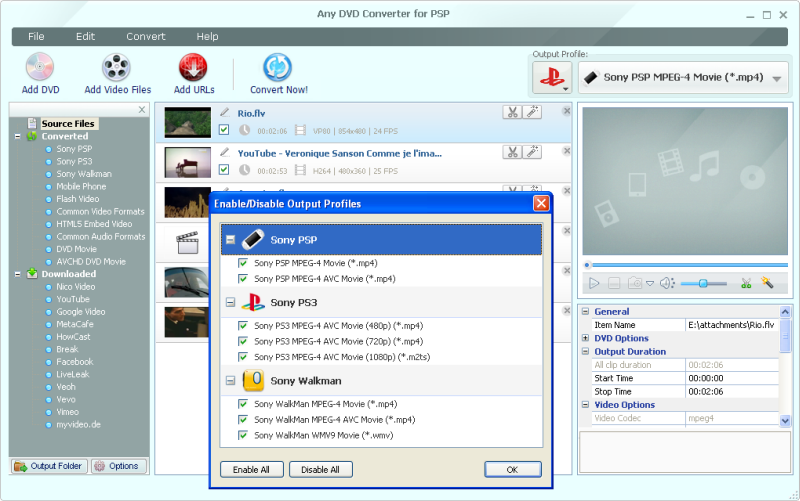This screenshot has height=501, width=800.
Task: Close the left sidebar panel with its X
Action: 142,110
